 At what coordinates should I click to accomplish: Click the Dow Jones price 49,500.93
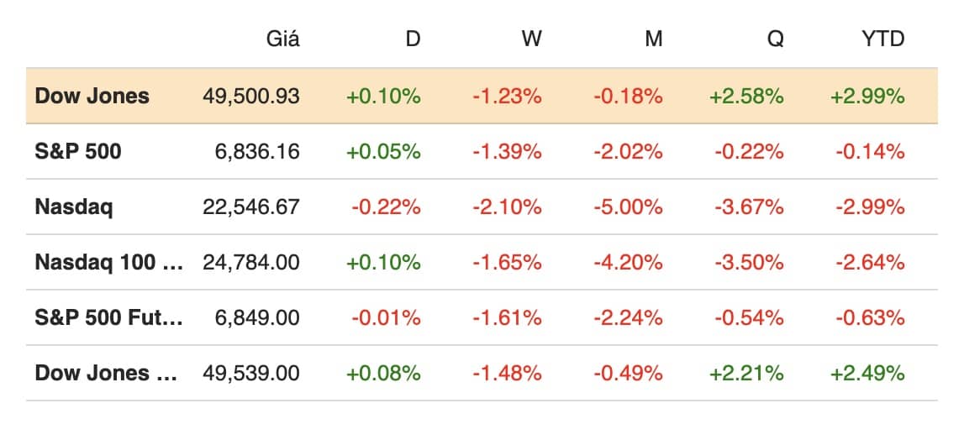[x=250, y=96]
